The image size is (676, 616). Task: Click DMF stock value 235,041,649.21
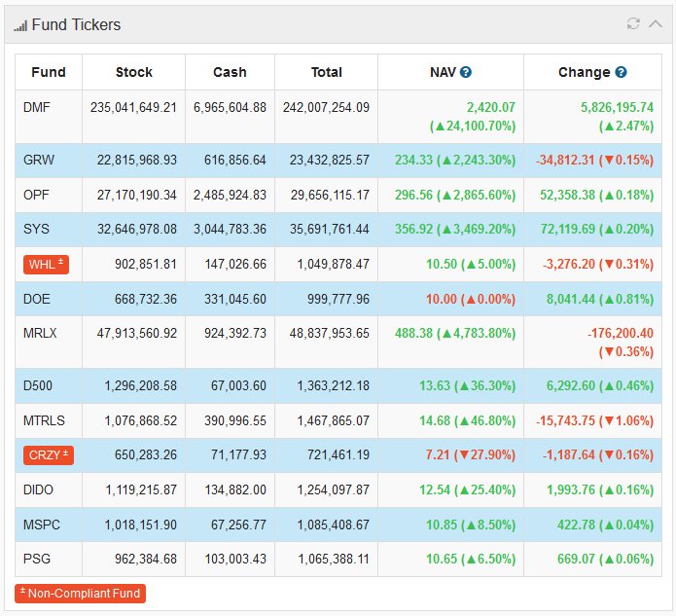[133, 107]
